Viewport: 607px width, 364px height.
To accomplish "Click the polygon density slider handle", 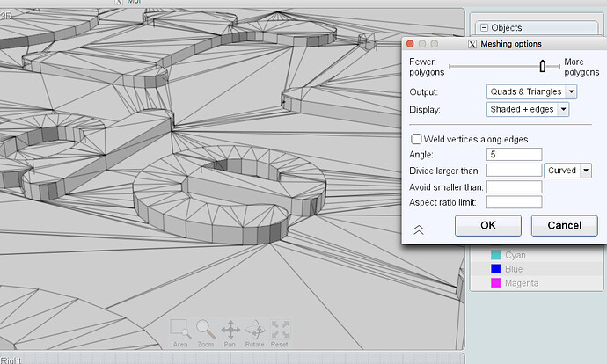I will coord(543,66).
